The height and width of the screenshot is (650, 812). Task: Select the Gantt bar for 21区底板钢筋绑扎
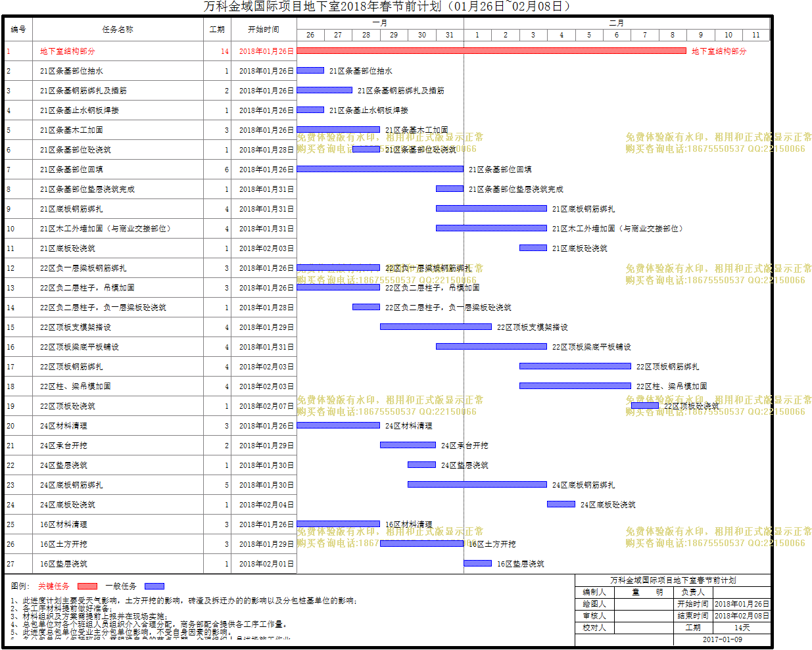491,208
